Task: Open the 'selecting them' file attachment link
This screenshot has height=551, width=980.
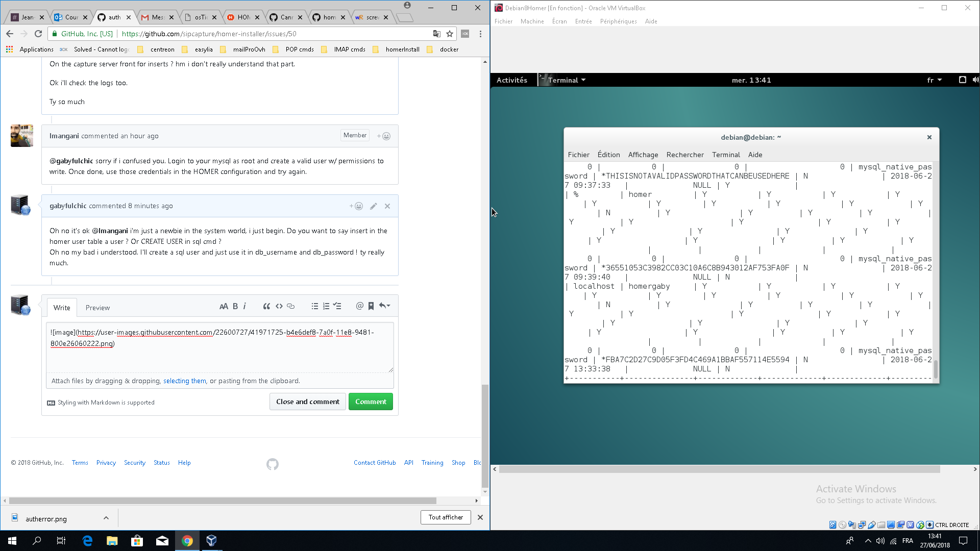Action: pos(185,381)
